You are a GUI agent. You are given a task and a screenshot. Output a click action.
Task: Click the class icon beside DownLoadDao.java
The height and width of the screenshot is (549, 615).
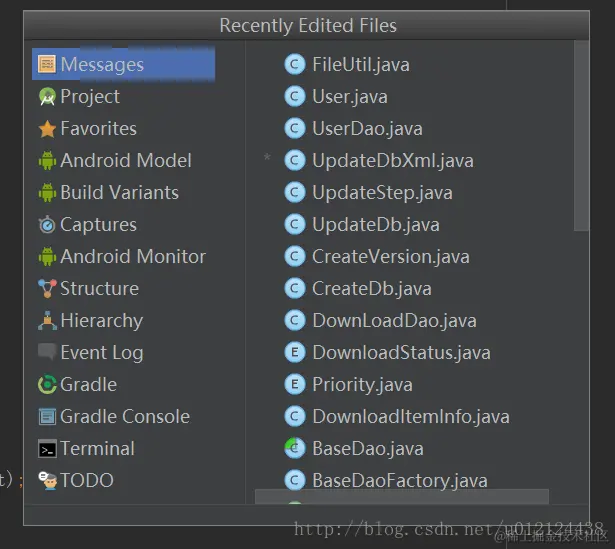tap(295, 320)
